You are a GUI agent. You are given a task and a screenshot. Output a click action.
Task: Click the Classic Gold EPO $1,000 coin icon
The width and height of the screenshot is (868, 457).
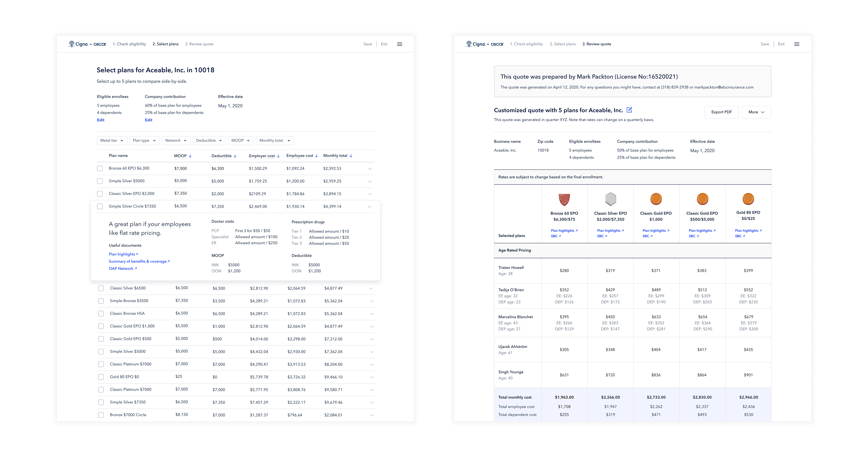click(x=656, y=199)
